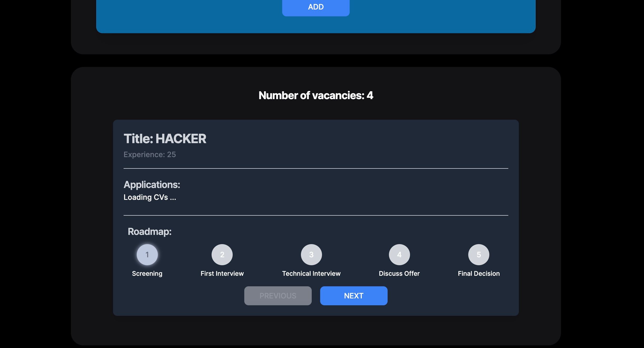Viewport: 644px width, 348px height.
Task: Click the ADD button at top
Action: (316, 7)
